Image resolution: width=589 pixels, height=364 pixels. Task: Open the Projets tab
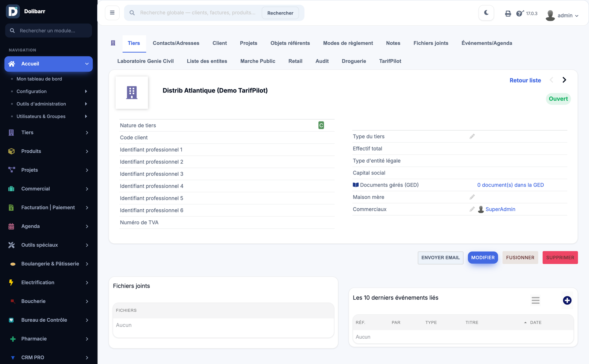(x=248, y=43)
